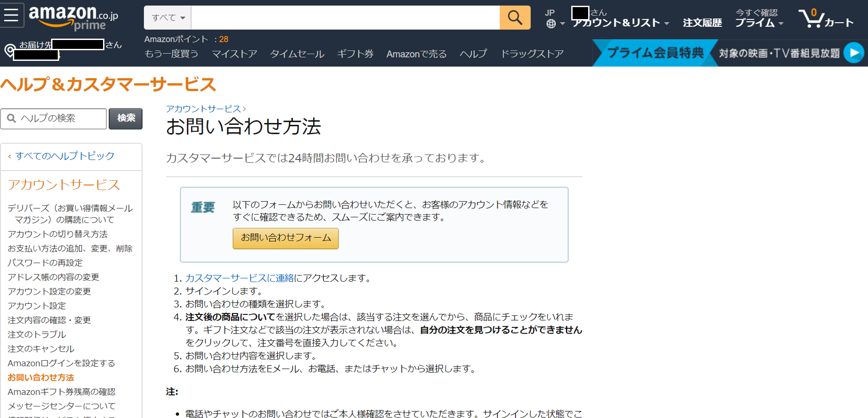Open ドラッグストア navigation item
868x418 pixels.
coord(532,54)
